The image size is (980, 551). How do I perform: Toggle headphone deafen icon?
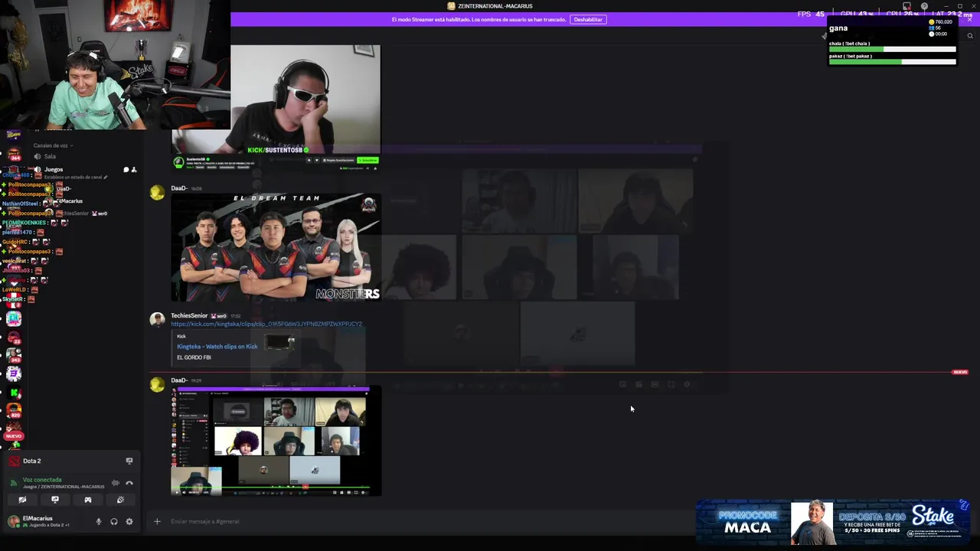114,522
